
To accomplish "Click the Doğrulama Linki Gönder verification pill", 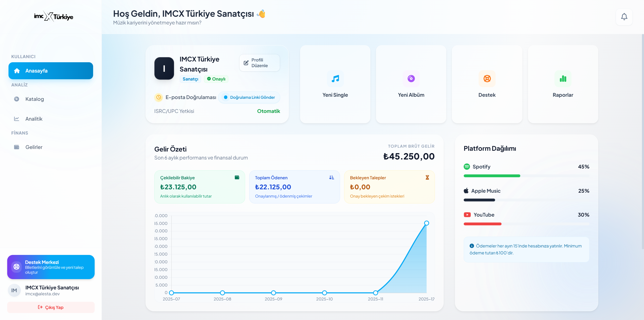I will tap(249, 97).
